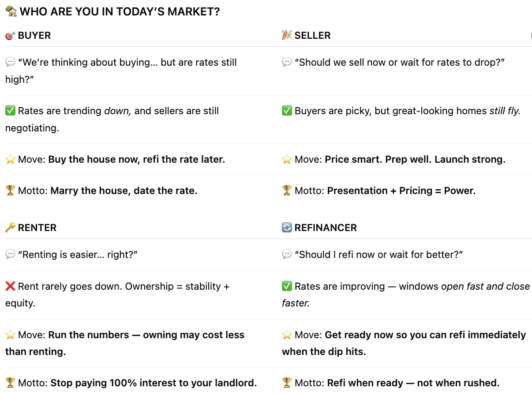Click Stop paying 100% interest motto text
Screen dimensions: 532x396
[153, 383]
